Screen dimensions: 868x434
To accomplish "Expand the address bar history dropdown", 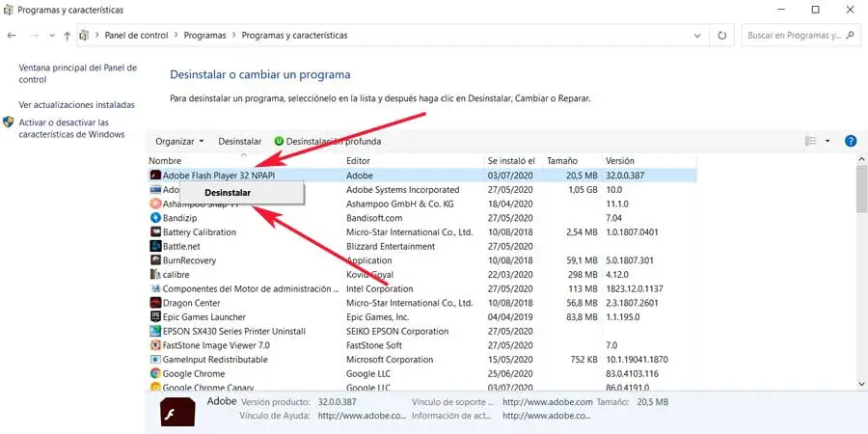I will tap(697, 36).
